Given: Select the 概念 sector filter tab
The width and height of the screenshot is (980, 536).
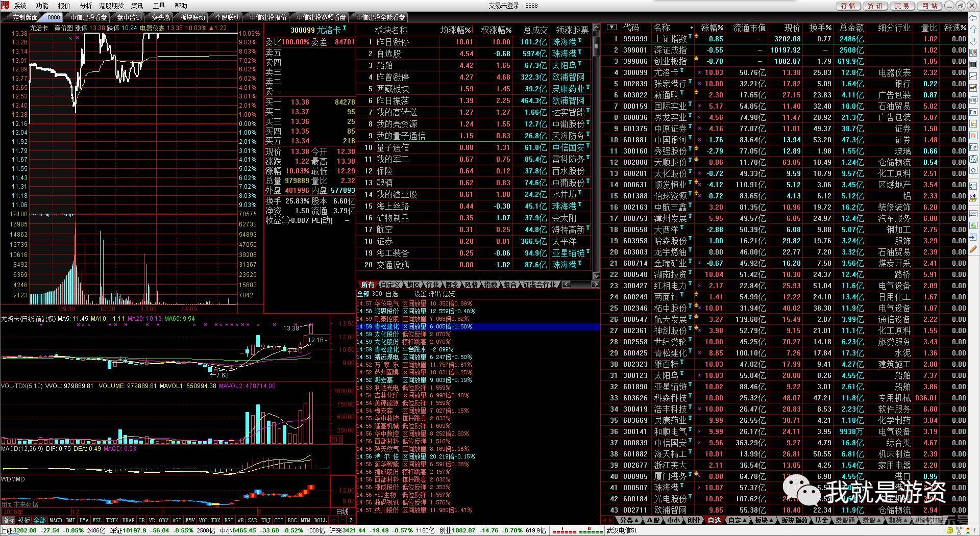Looking at the screenshot, I should tap(452, 285).
